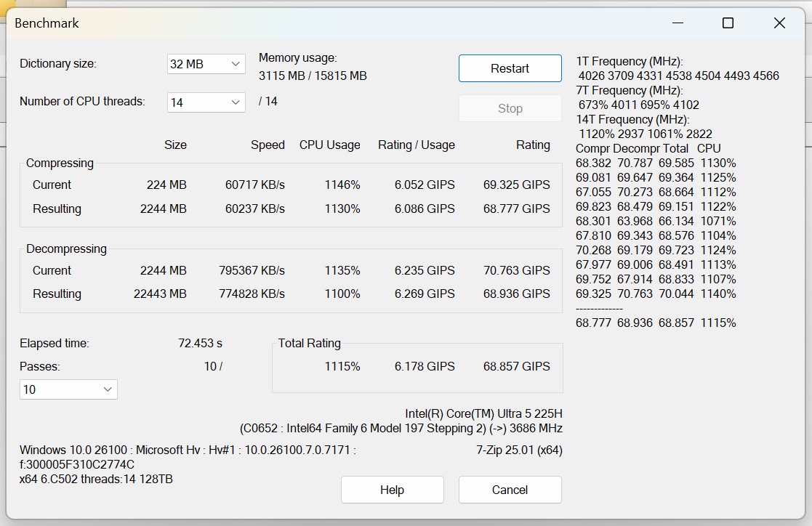Viewport: 812px width, 526px height.
Task: Minimize the Benchmark window
Action: [678, 23]
